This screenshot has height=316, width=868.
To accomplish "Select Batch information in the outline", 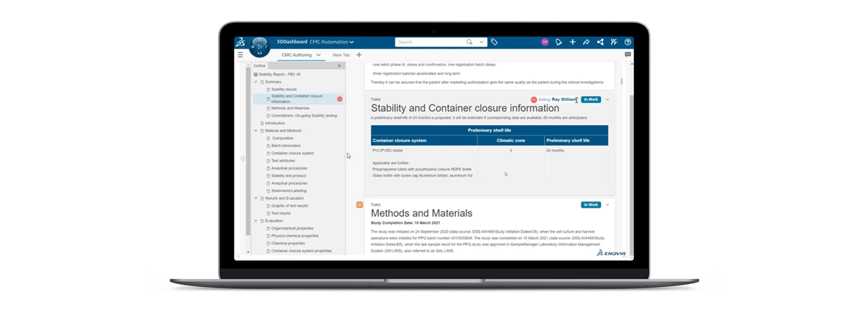I will point(286,146).
